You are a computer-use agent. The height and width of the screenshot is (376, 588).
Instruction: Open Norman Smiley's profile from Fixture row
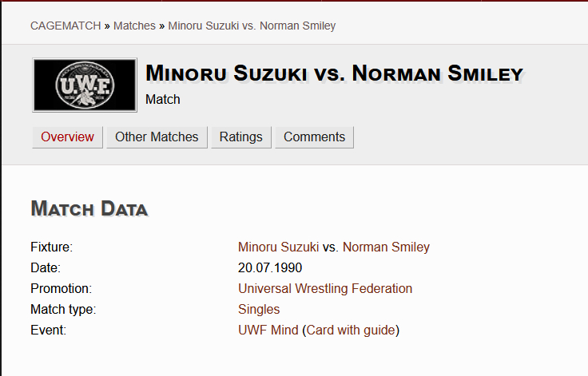tap(386, 247)
